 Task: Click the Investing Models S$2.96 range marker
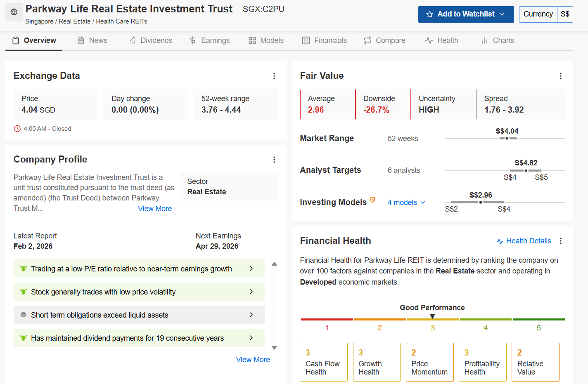[x=481, y=203]
